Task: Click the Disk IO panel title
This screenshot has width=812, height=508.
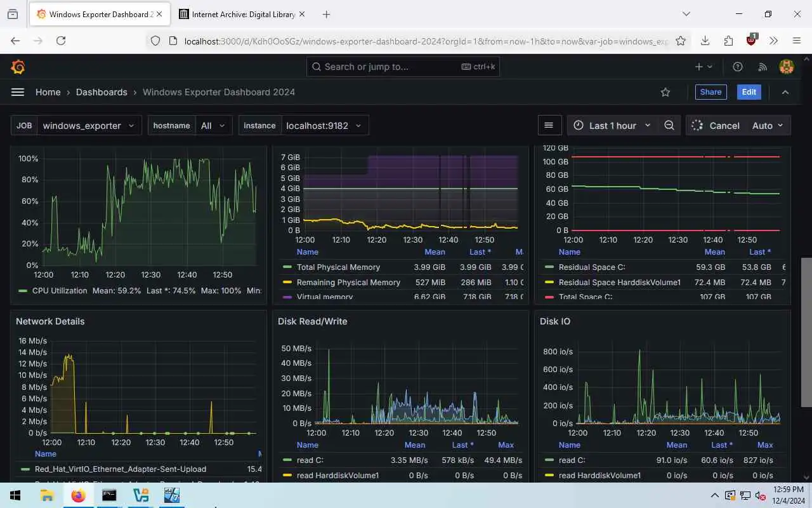Action: [x=555, y=321]
